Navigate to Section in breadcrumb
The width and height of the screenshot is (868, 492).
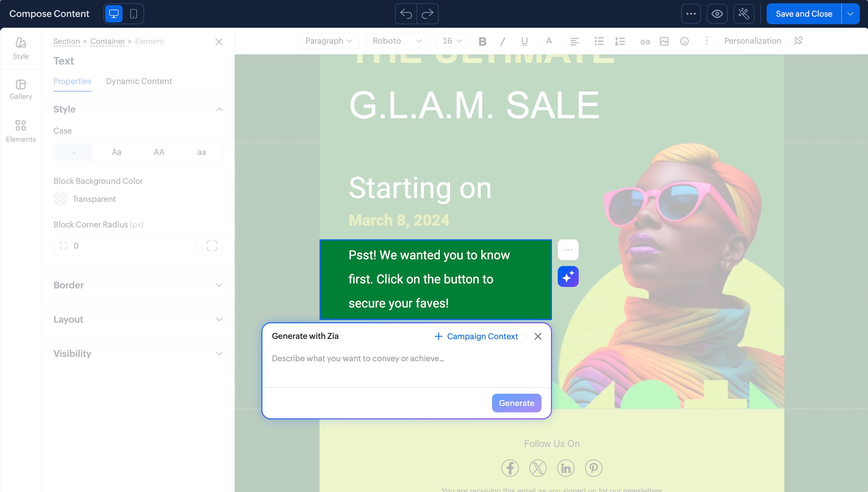(67, 41)
